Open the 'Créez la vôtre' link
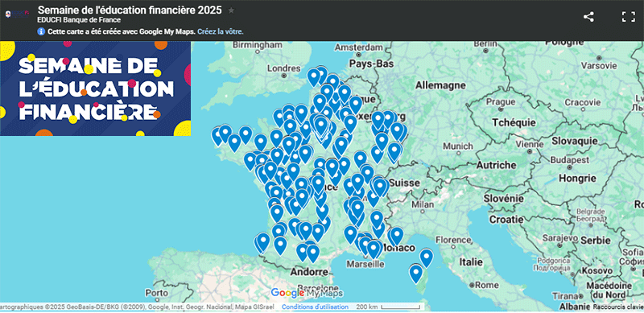 pos(221,31)
